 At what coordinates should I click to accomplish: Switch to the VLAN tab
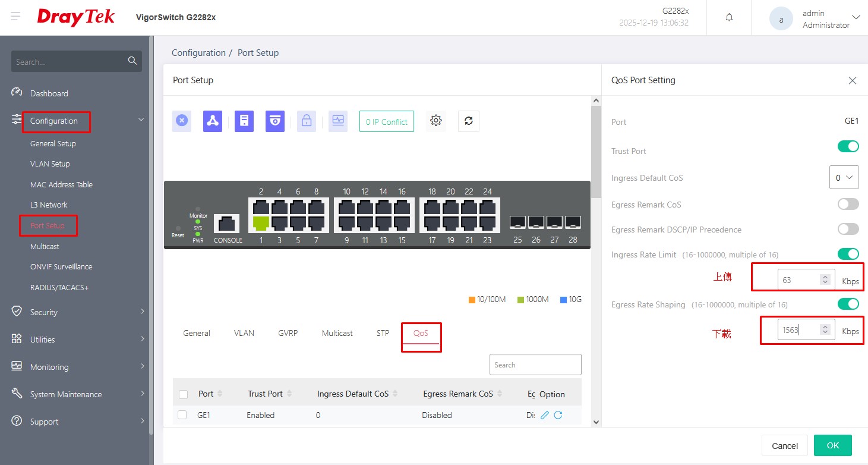[x=244, y=333]
